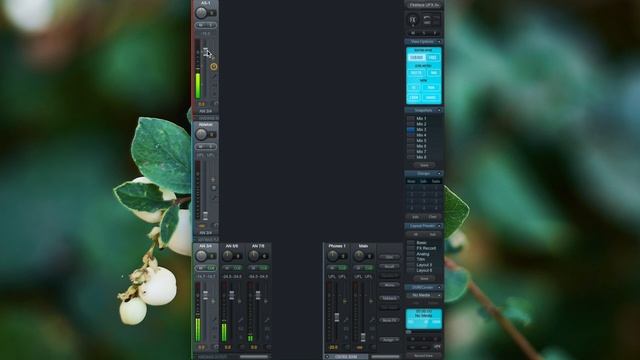640x360 pixels.
Task: Click the Phones 1 pan knob
Action: pyautogui.click(x=333, y=256)
